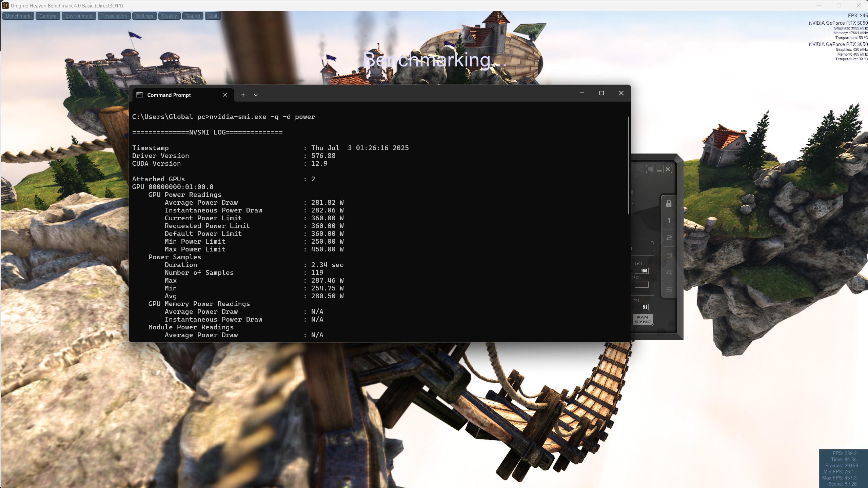Click the 'Max FPS: 457.3' stat
Image resolution: width=868 pixels, height=488 pixels.
839,478
